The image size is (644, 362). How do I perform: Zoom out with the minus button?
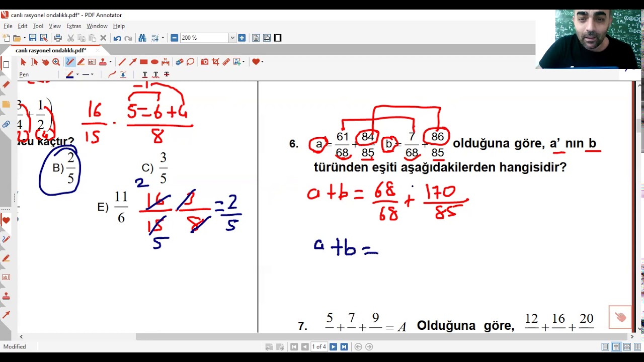point(174,38)
